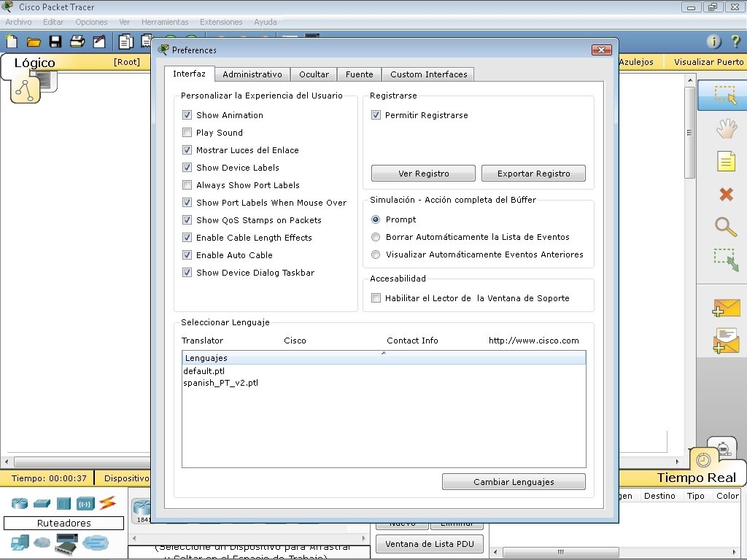This screenshot has height=560, width=747.
Task: Choose the Resize Shape tool
Action: tap(726, 260)
